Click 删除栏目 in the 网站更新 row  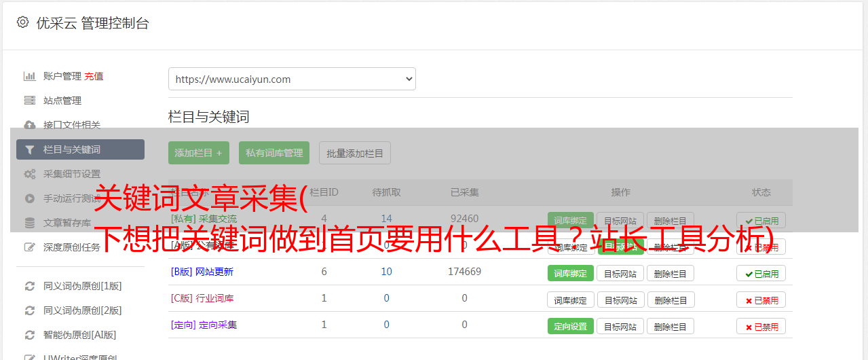[x=671, y=273]
